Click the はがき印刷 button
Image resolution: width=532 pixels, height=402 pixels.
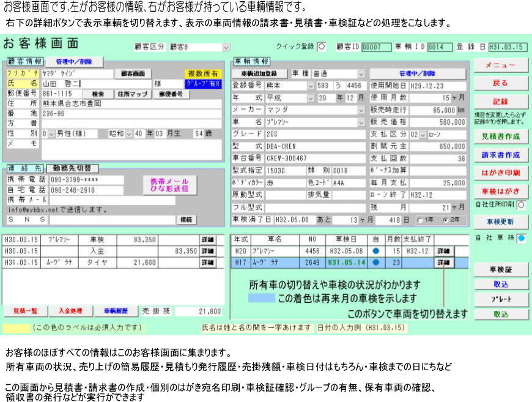[x=501, y=173]
